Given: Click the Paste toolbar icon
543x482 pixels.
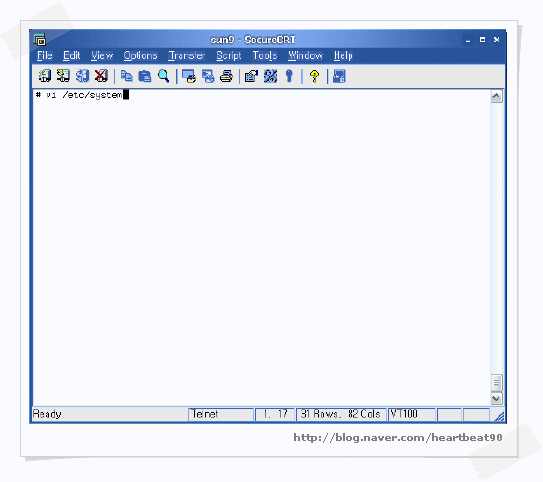Looking at the screenshot, I should [145, 76].
